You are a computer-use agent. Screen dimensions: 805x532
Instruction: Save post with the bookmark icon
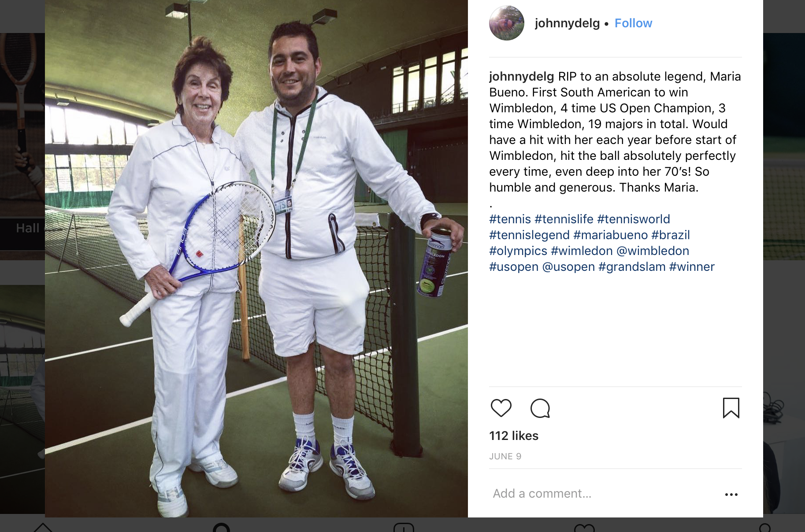pos(731,408)
